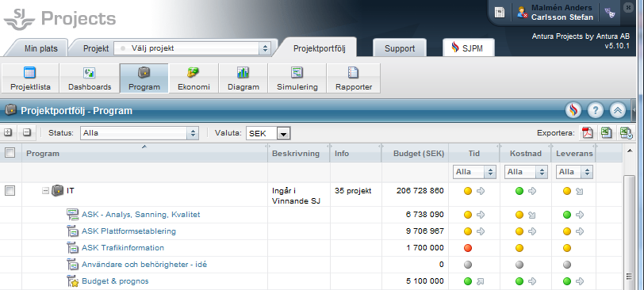Open the Ekonomi view
The image size is (644, 290).
pos(194,78)
